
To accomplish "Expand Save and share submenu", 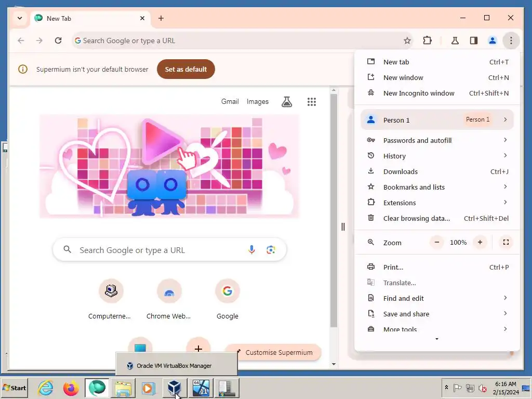I will (437, 314).
